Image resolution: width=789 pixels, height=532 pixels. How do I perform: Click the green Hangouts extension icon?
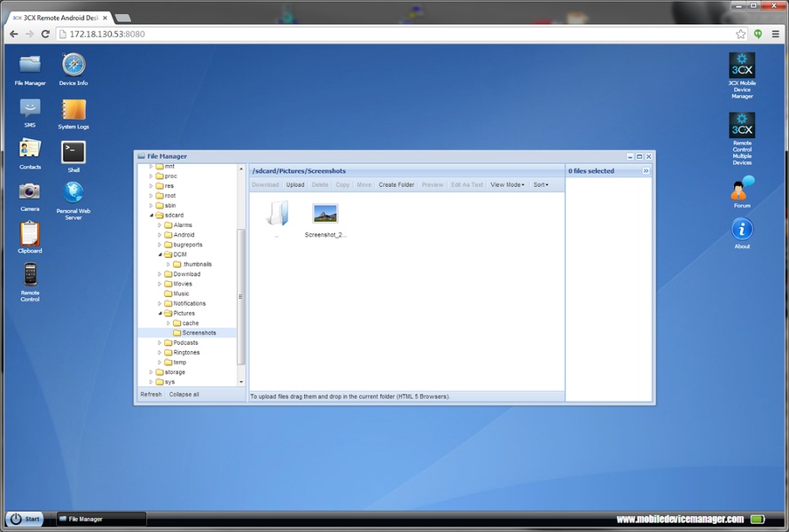758,34
